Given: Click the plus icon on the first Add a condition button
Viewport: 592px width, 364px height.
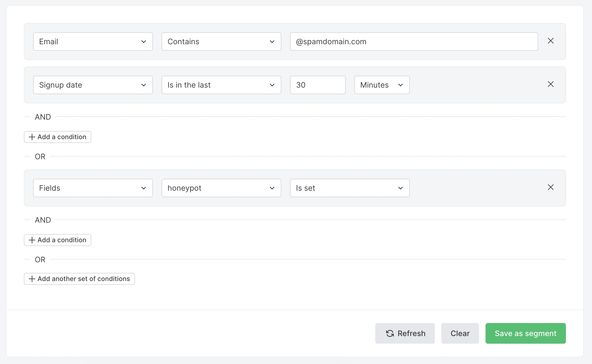Looking at the screenshot, I should click(32, 137).
